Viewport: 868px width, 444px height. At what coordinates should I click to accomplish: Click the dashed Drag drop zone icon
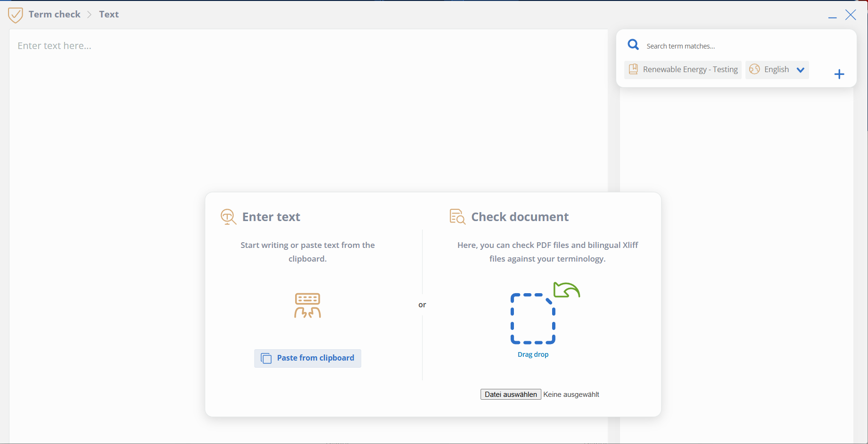[x=533, y=319]
